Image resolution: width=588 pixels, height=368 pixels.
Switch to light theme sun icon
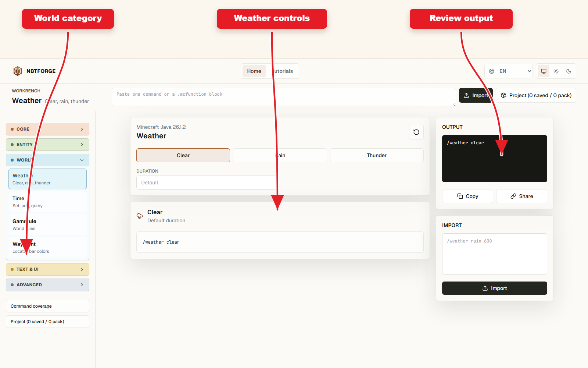pos(556,71)
